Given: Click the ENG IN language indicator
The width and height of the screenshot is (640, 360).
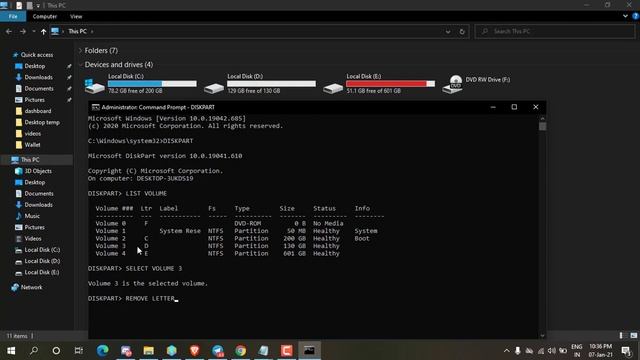Looking at the screenshot, I should (x=576, y=351).
